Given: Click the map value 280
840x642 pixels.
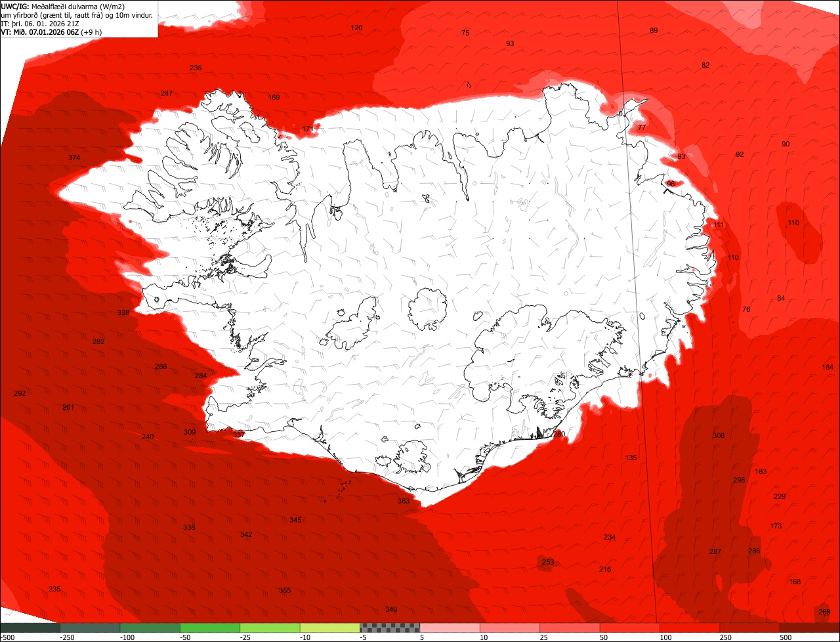Looking at the screenshot, I should [558, 434].
